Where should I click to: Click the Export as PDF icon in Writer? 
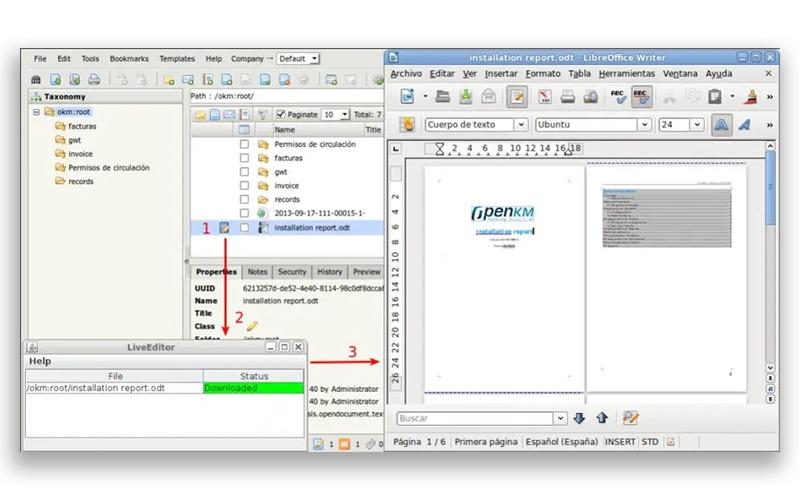point(545,96)
